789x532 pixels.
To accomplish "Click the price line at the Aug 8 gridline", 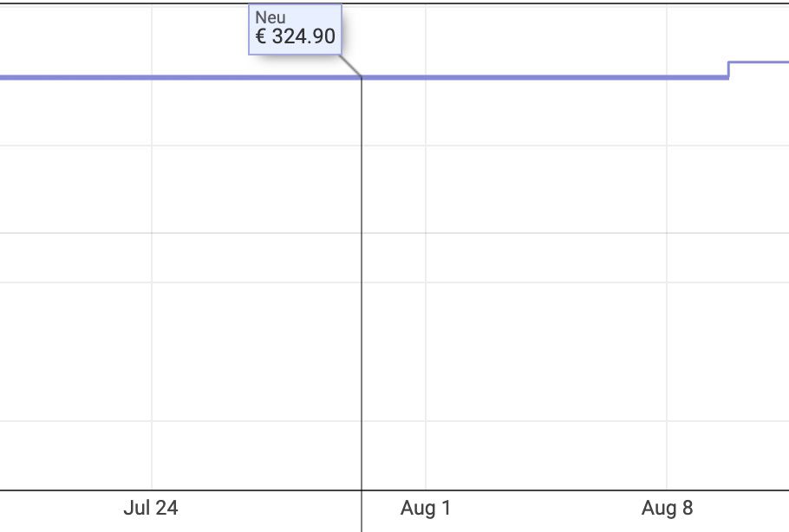I will tap(667, 77).
